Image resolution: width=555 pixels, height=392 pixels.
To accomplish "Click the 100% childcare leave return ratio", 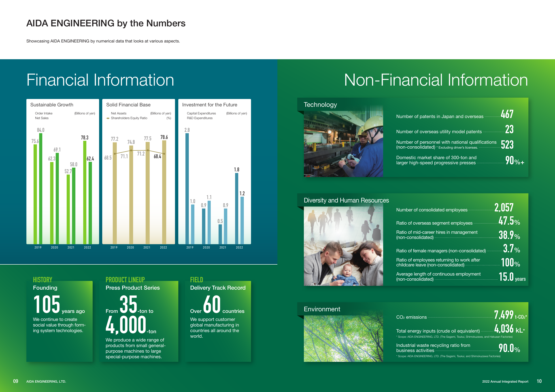I will coord(510,263).
